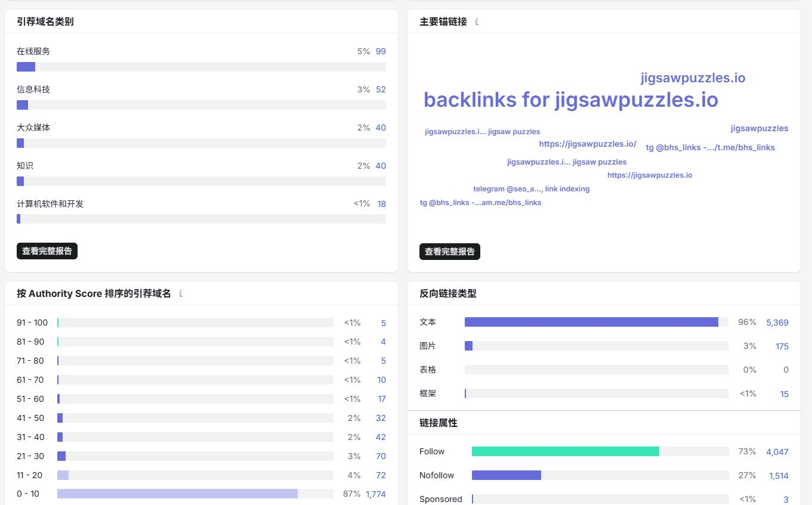Open the 42 domains count for score 31 - 40

[381, 438]
